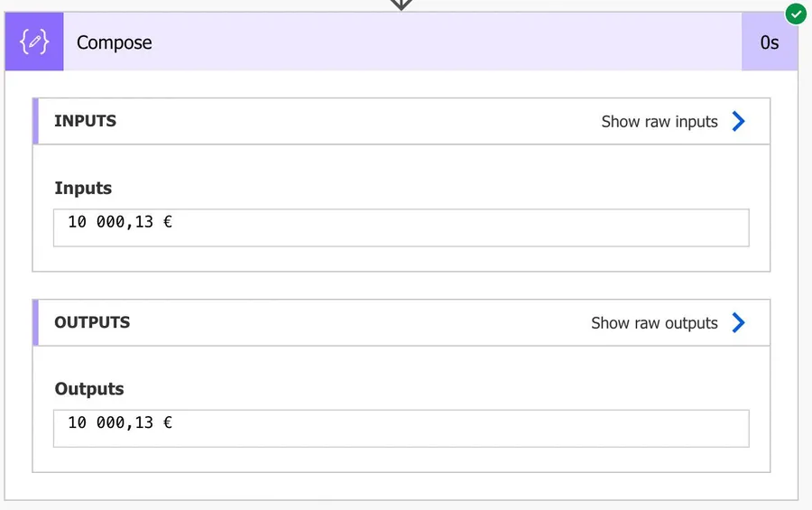Click the Compose curly braces action icon
Image resolution: width=812 pixels, height=510 pixels.
pos(34,42)
